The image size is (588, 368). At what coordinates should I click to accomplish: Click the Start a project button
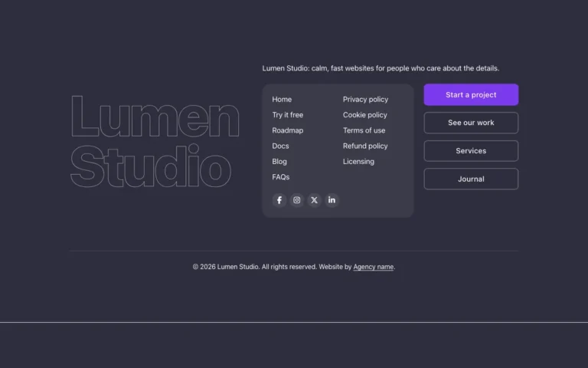coord(471,94)
